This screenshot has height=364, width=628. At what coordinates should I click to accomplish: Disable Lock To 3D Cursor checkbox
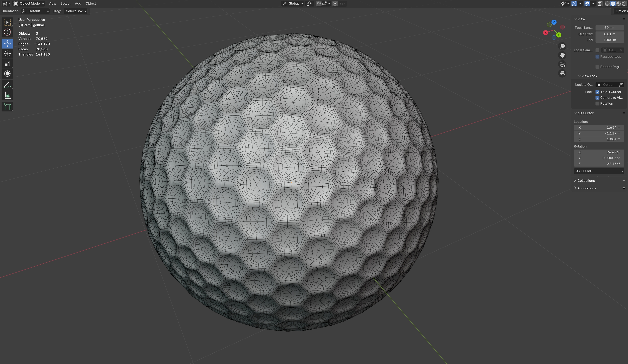[x=597, y=92]
